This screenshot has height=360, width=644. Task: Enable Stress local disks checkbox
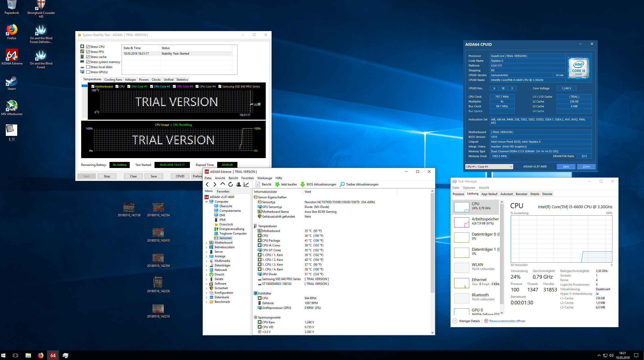(88, 67)
